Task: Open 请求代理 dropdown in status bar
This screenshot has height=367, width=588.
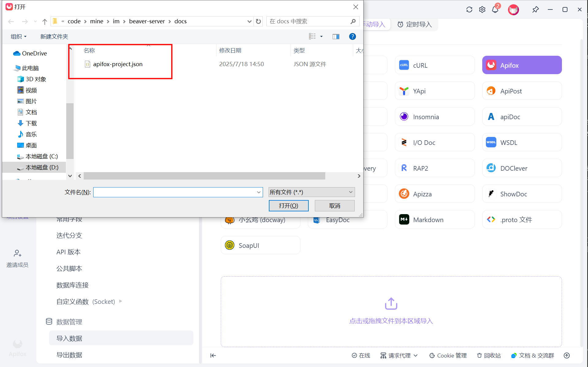Action: pos(399,355)
